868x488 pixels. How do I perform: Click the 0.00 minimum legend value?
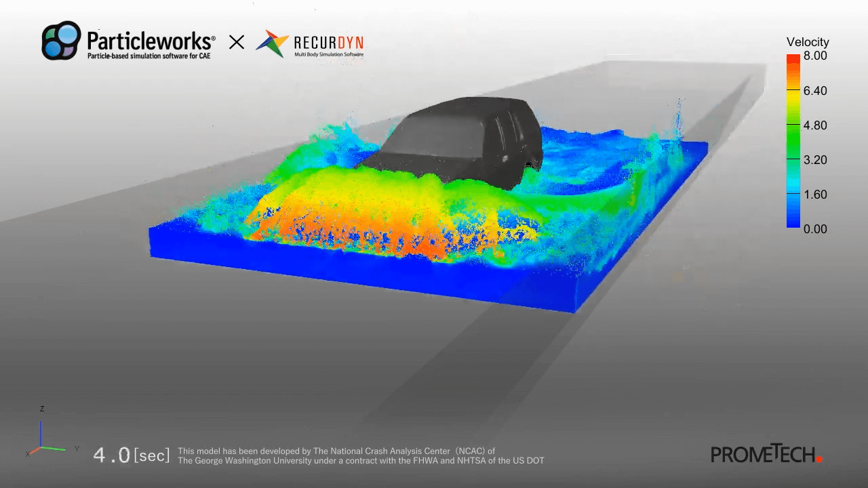(x=815, y=229)
